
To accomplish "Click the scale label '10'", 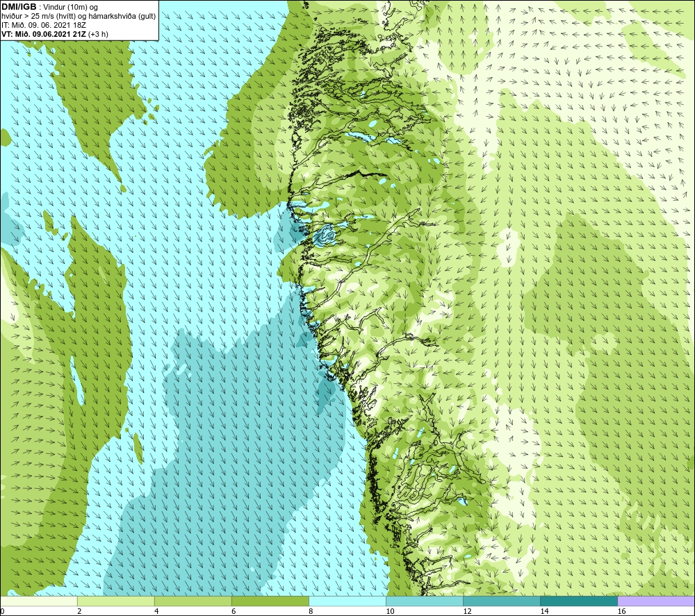I will tap(390, 611).
